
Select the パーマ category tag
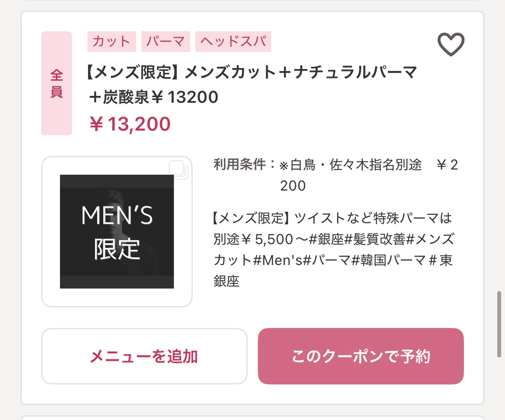tap(165, 42)
